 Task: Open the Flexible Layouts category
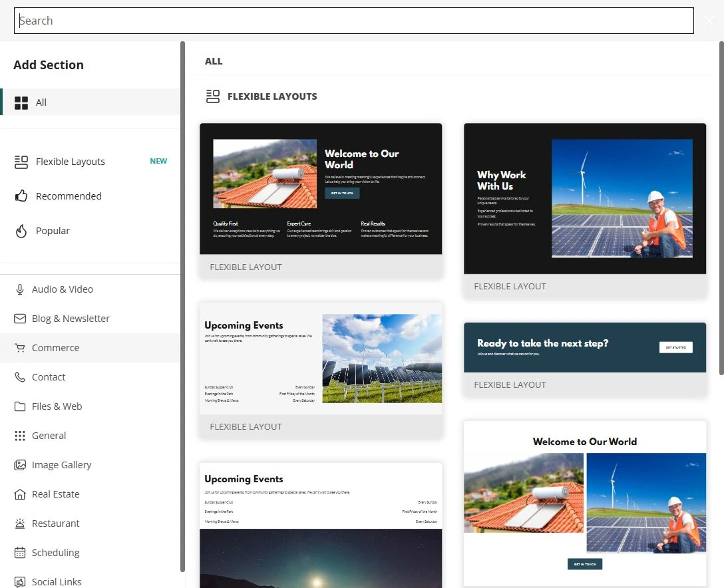coord(90,162)
